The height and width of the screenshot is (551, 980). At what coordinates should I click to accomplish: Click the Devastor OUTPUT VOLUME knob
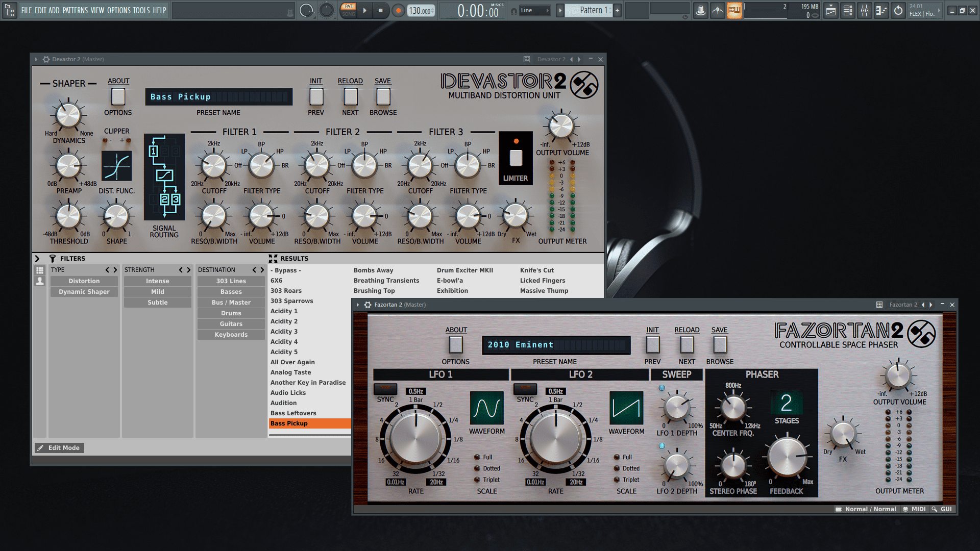coord(561,126)
